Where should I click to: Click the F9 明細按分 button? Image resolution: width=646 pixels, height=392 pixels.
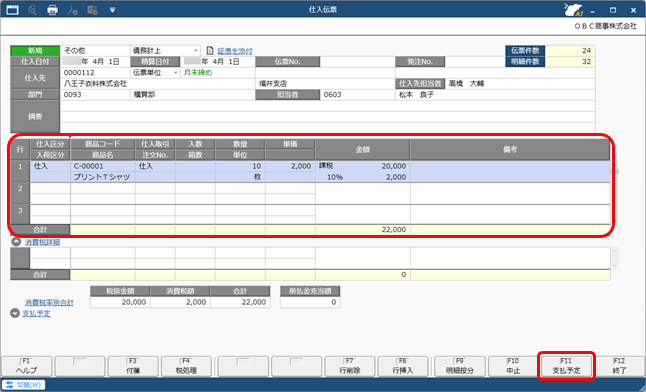[x=459, y=366]
